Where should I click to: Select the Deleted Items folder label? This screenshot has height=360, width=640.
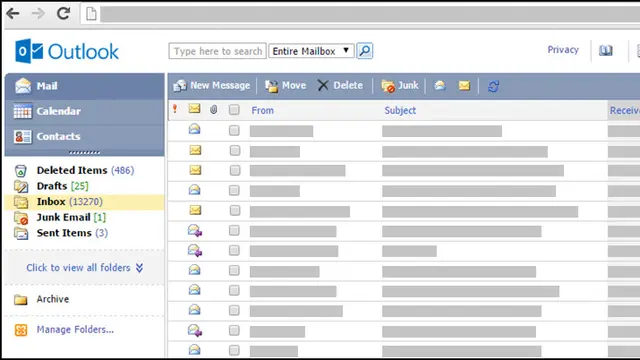(72, 170)
